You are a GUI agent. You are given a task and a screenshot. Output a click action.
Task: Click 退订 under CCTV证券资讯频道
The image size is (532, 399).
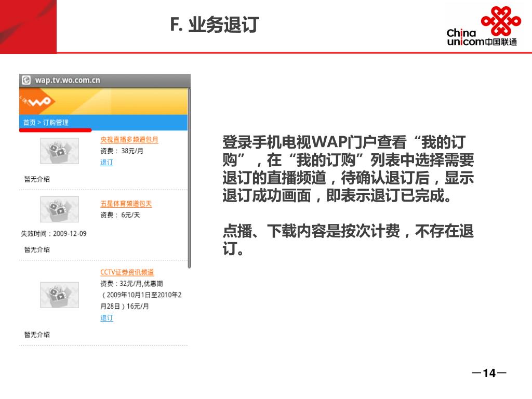click(107, 317)
